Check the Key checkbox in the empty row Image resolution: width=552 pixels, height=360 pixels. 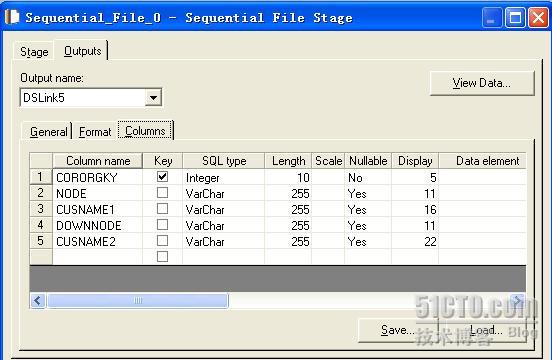coord(162,257)
